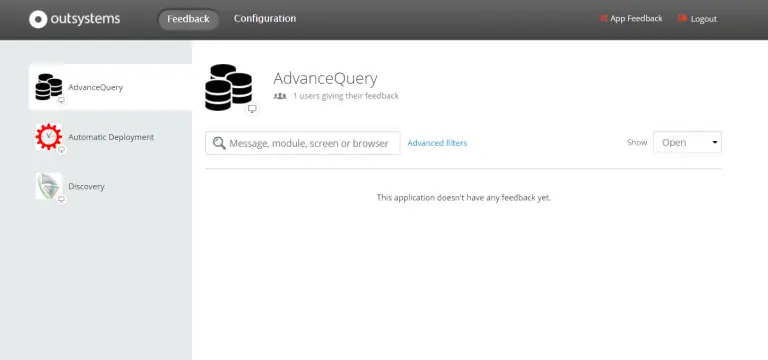This screenshot has width=768, height=360.
Task: Click the monitor badge on Automatic Deployment icon
Action: (61, 150)
